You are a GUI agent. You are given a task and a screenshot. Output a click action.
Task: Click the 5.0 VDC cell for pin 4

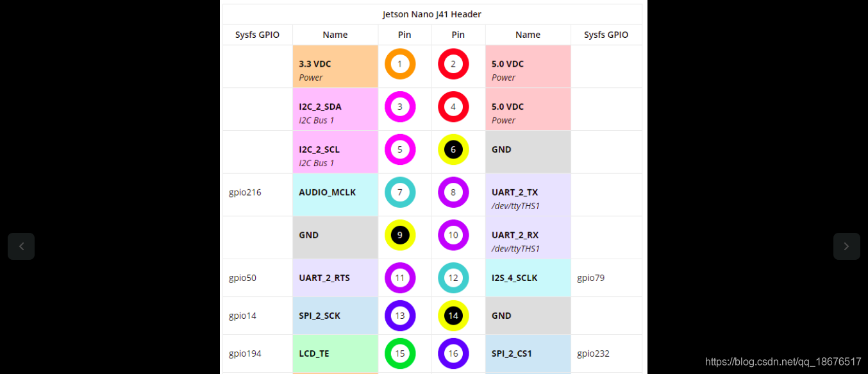[x=528, y=110]
